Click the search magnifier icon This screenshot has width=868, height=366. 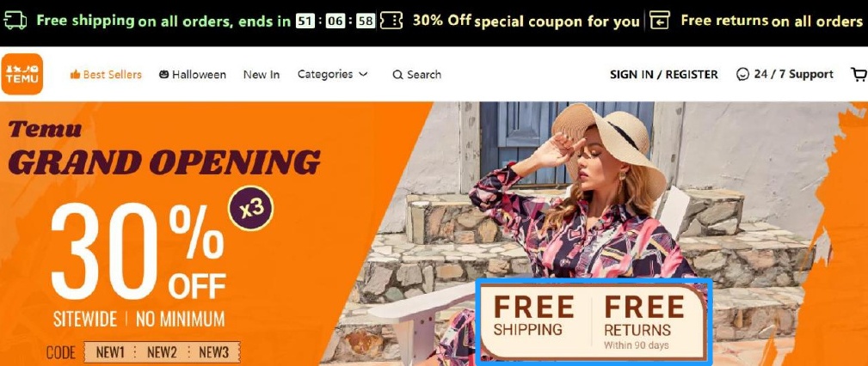point(397,75)
